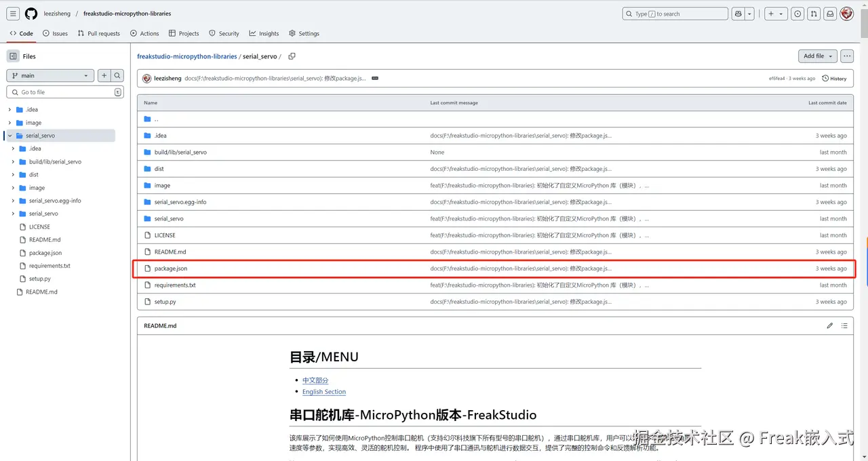The image size is (868, 461).
Task: Open the repository Settings tab
Action: [x=304, y=33]
